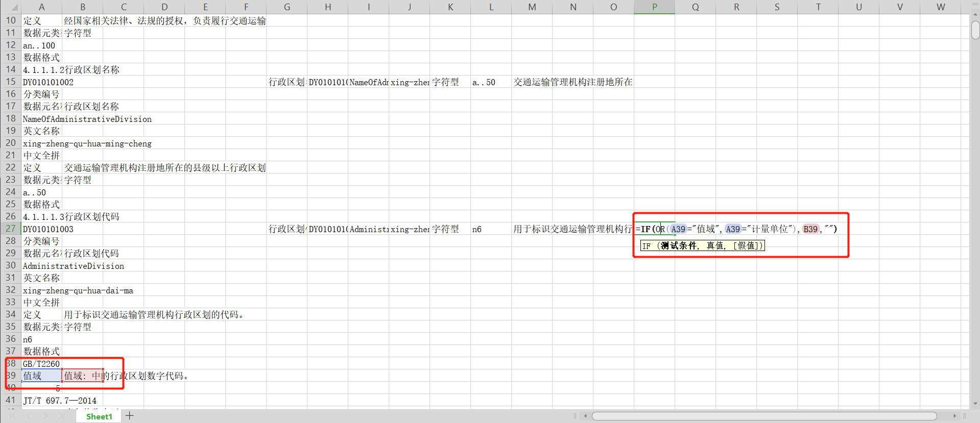The image size is (980, 423).
Task: Click cell B11 containing 字符型
Action: pos(83,33)
